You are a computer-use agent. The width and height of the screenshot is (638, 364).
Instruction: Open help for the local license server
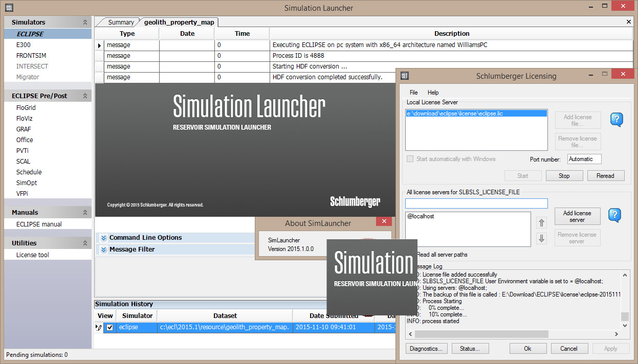pos(616,120)
